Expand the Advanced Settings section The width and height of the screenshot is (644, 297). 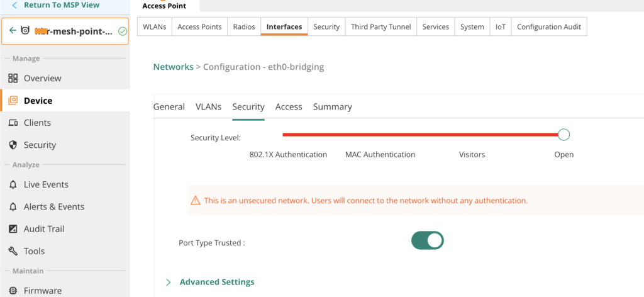tap(216, 282)
